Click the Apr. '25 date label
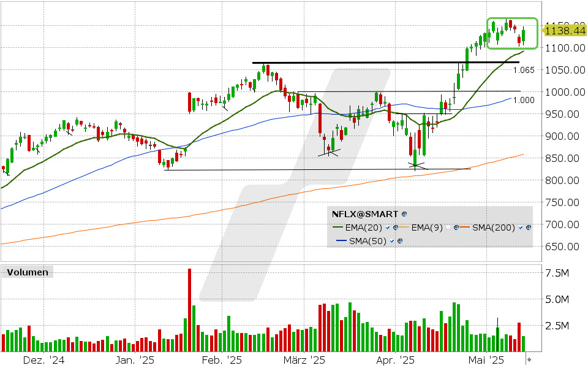 (395, 361)
